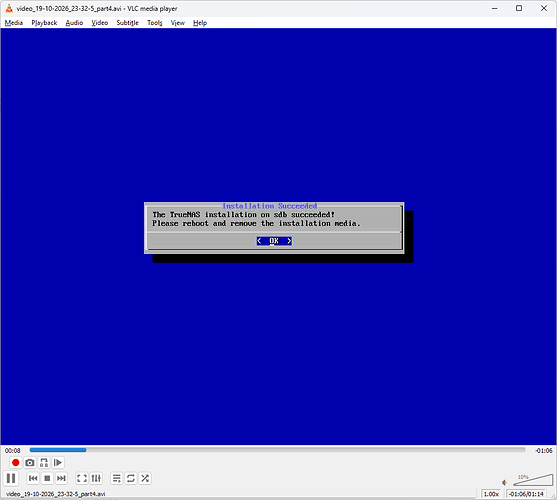Viewport: 557px width, 500px height.
Task: Open the Playback menu
Action: tap(44, 23)
